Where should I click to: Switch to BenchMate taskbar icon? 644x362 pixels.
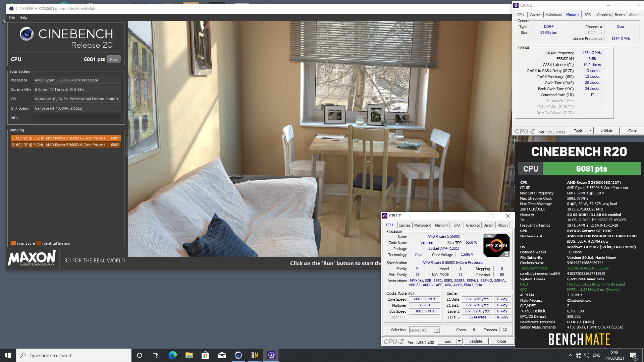click(255, 355)
